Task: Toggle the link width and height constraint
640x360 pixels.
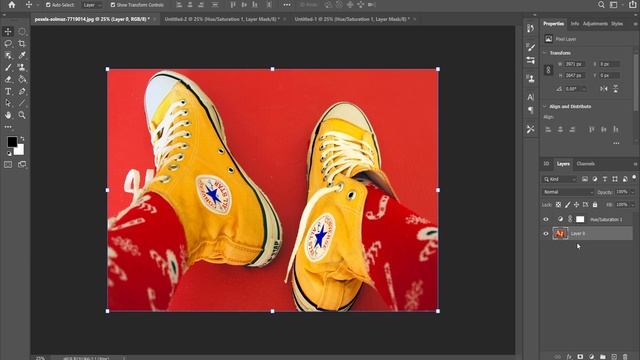Action: [549, 70]
